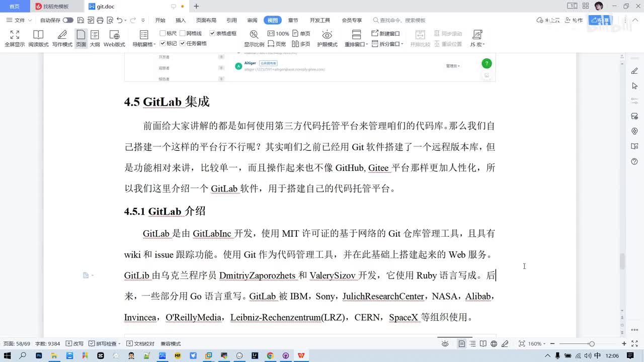This screenshot has width=644, height=362.
Task: Click fit-to-page icon beside 160%
Action: point(522,343)
